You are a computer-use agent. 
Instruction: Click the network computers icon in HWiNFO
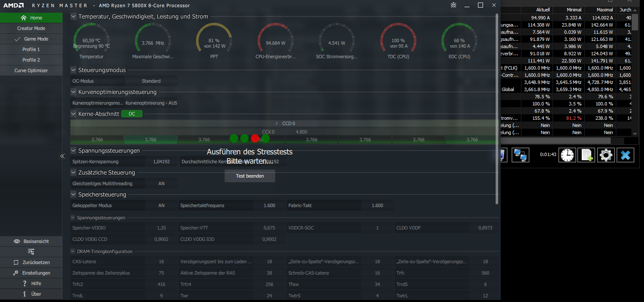(x=521, y=155)
